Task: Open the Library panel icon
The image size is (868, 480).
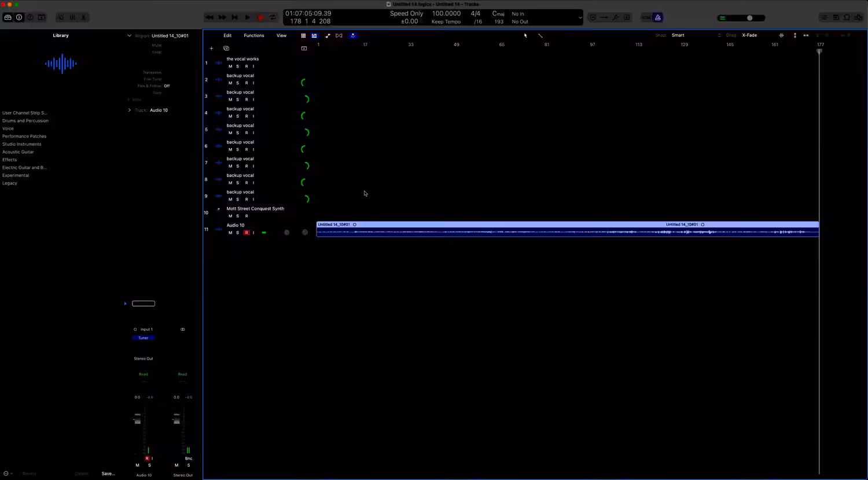Action: point(8,17)
